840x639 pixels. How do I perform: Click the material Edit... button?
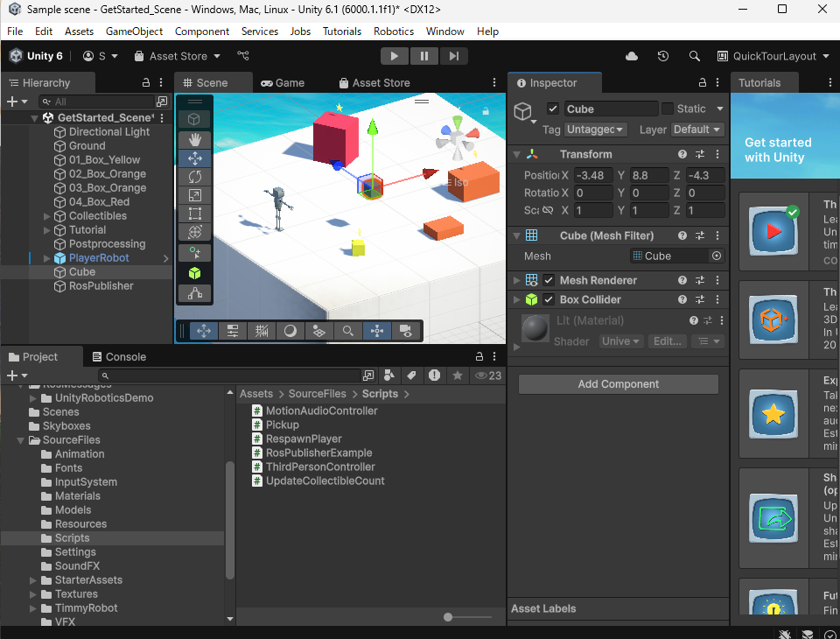click(x=667, y=341)
